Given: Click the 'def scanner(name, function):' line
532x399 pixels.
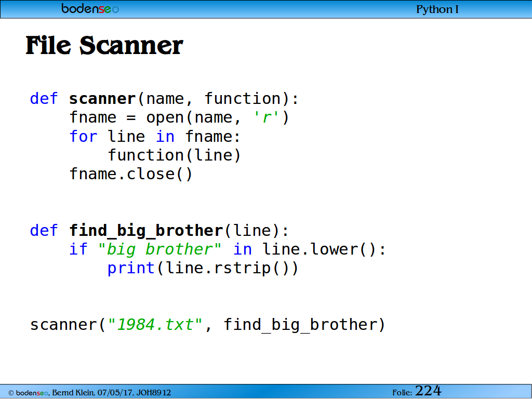Looking at the screenshot, I should [x=164, y=99].
